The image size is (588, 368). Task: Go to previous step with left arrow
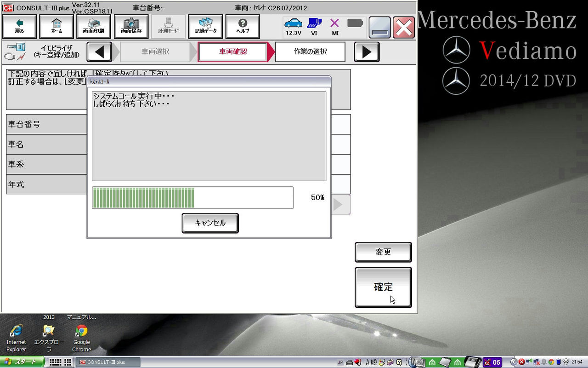pyautogui.click(x=99, y=52)
